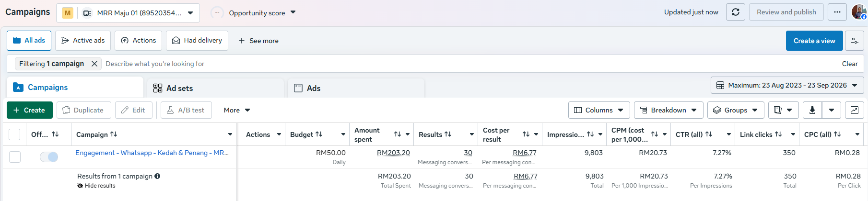Image resolution: width=868 pixels, height=201 pixels.
Task: Select the Active ads view tab
Action: point(83,41)
